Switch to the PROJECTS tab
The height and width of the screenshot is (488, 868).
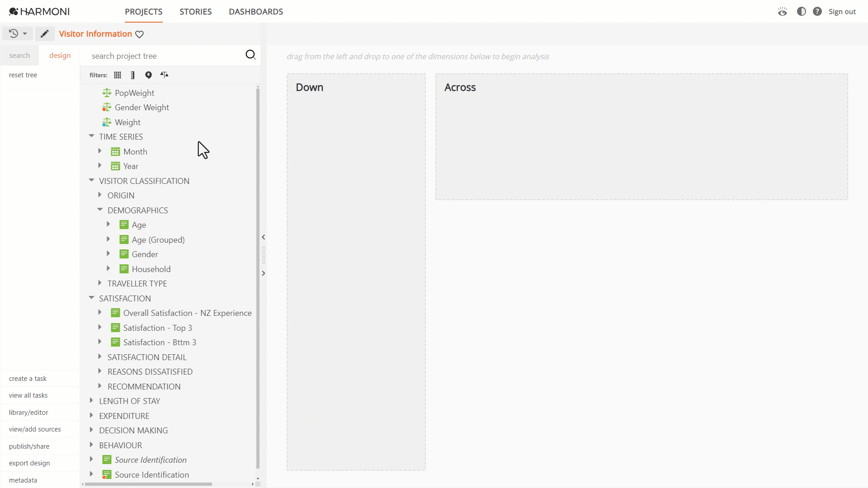tap(144, 12)
